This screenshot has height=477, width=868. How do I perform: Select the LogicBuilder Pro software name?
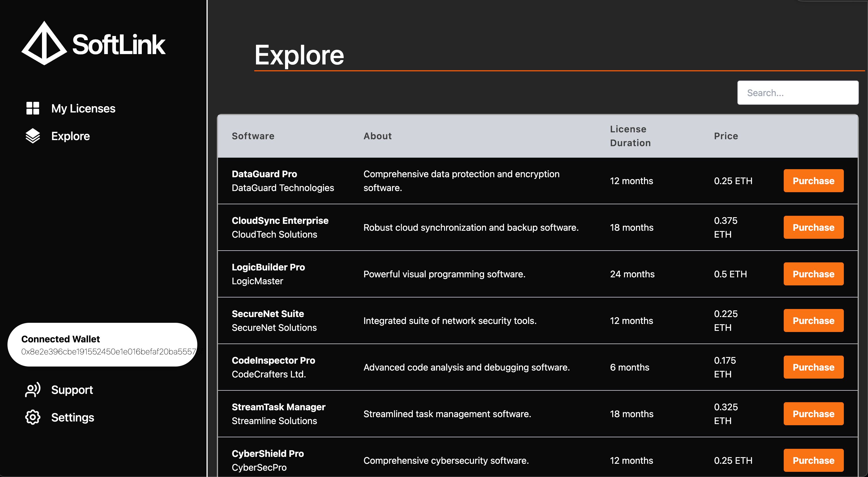[268, 267]
